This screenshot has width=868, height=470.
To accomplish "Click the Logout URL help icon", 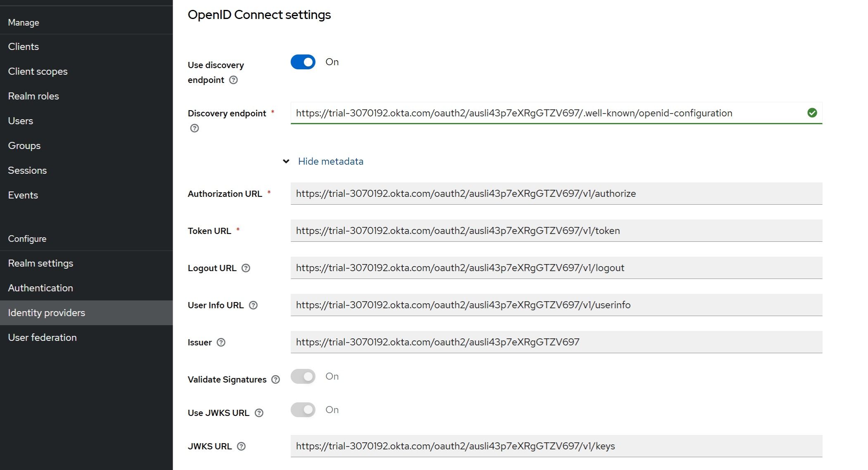I will pos(246,268).
